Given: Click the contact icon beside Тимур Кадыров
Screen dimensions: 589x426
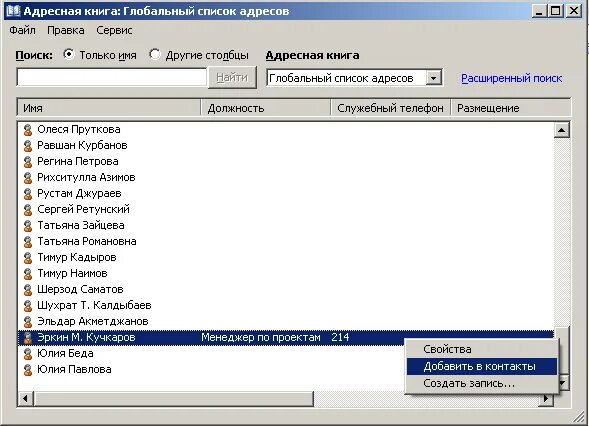Looking at the screenshot, I should (27, 258).
